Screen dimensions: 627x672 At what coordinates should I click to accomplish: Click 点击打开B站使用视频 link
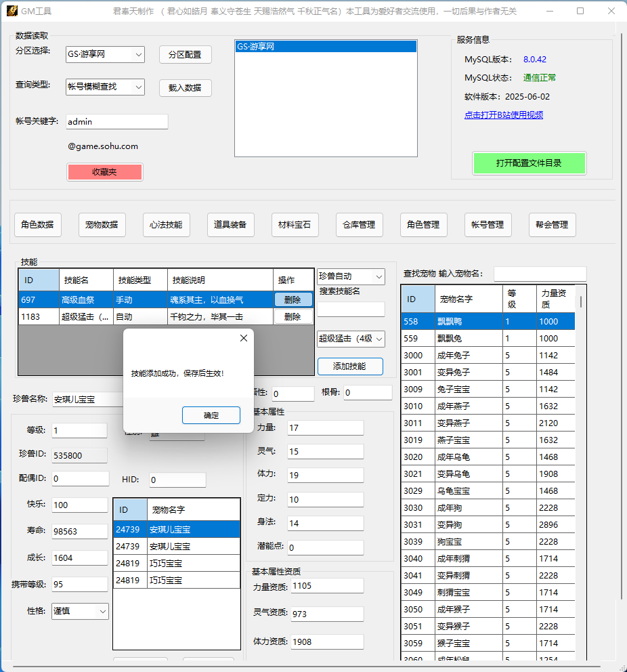(x=503, y=115)
